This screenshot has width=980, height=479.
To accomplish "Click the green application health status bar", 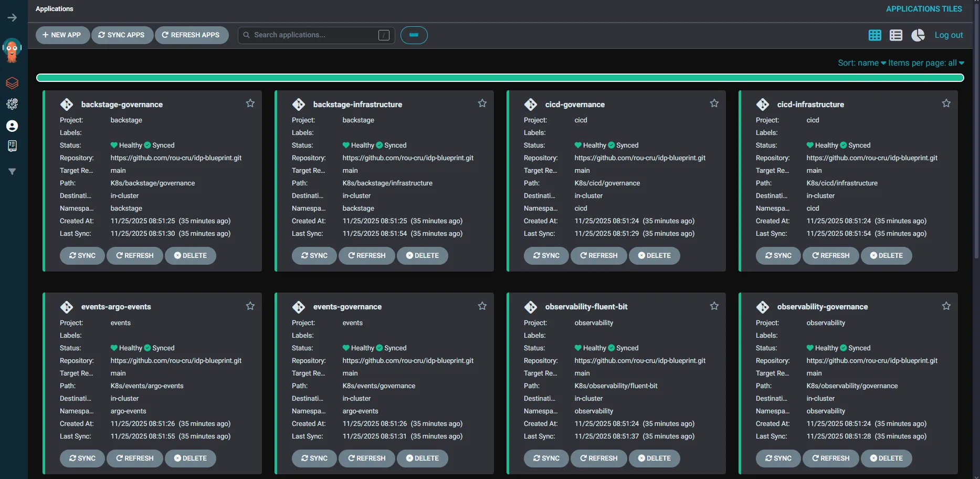I will (500, 78).
